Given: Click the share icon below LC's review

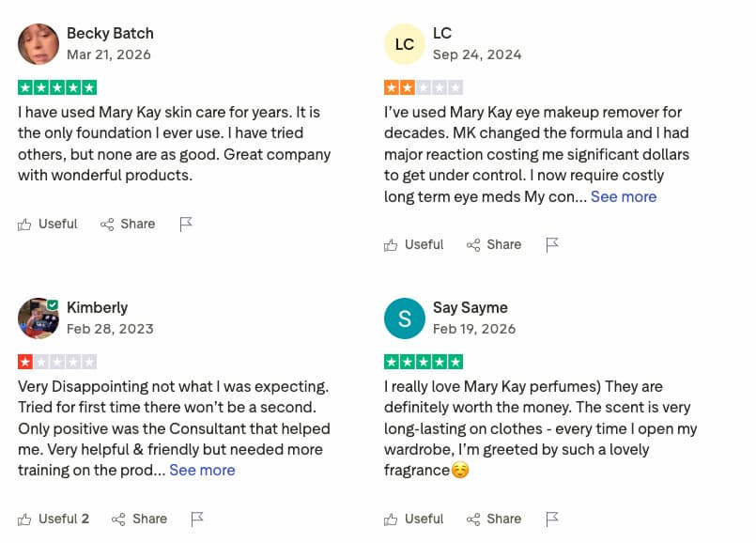Looking at the screenshot, I should tap(473, 244).
